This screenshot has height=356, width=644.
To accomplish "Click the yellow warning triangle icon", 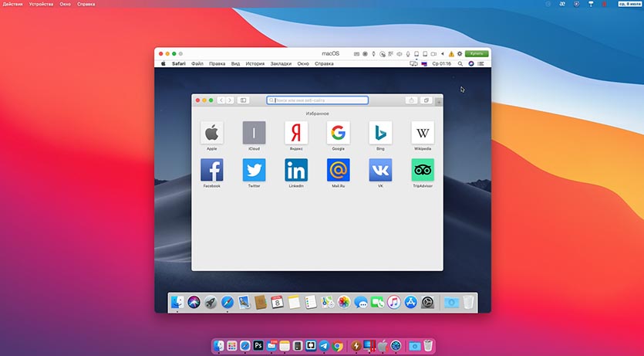I will pos(451,54).
